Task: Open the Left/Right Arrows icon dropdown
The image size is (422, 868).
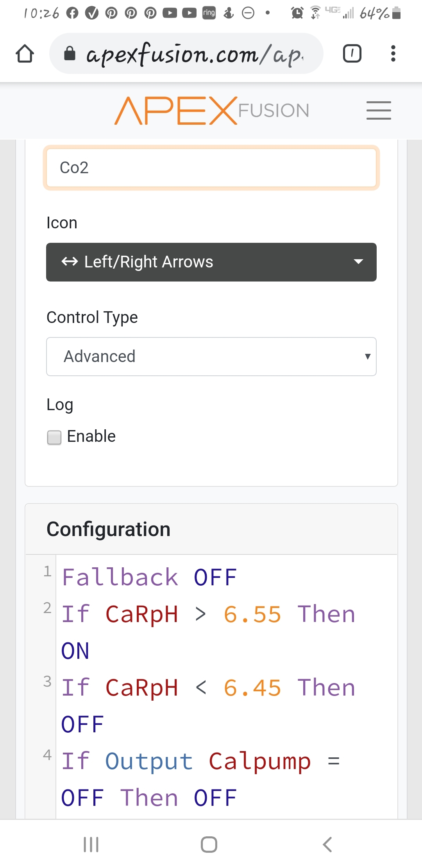Action: click(x=211, y=262)
